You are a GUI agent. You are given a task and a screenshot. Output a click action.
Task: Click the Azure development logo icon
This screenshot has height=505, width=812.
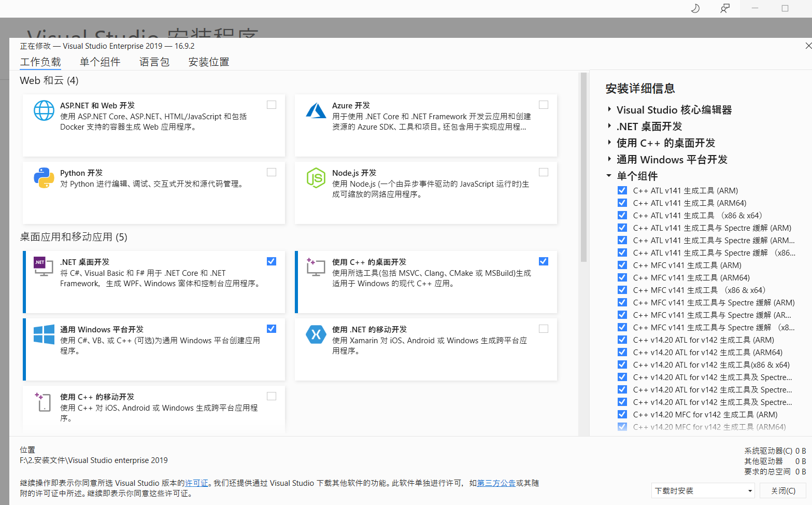click(x=316, y=110)
